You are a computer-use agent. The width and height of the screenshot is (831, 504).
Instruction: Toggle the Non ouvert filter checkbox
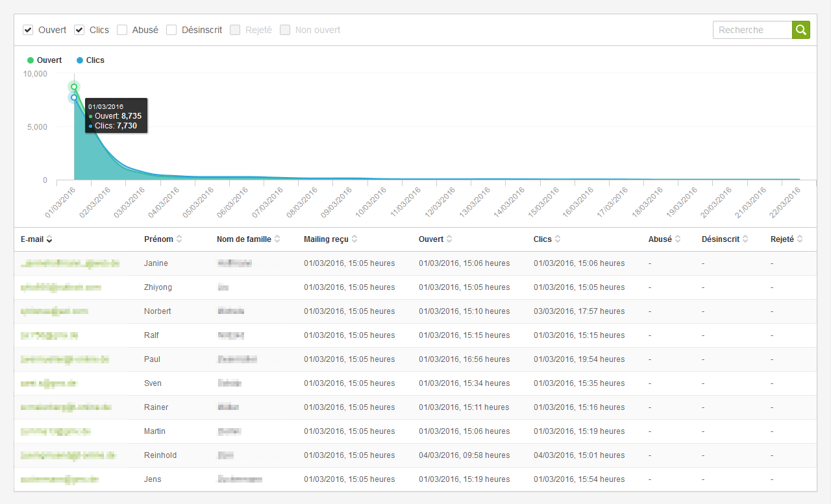(x=285, y=30)
